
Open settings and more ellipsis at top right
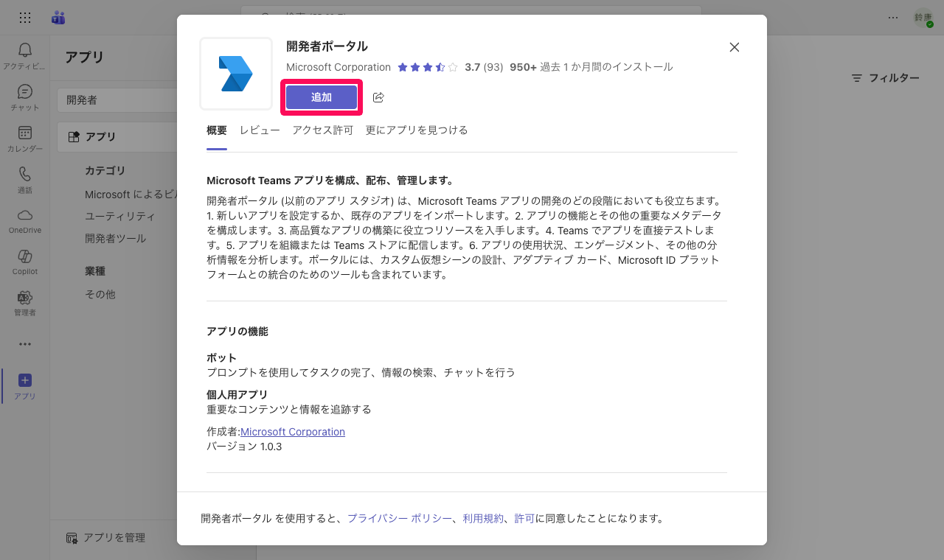click(x=893, y=18)
